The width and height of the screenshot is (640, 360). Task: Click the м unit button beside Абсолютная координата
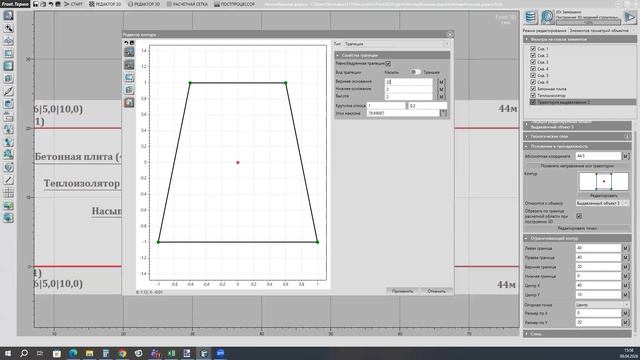tap(625, 156)
